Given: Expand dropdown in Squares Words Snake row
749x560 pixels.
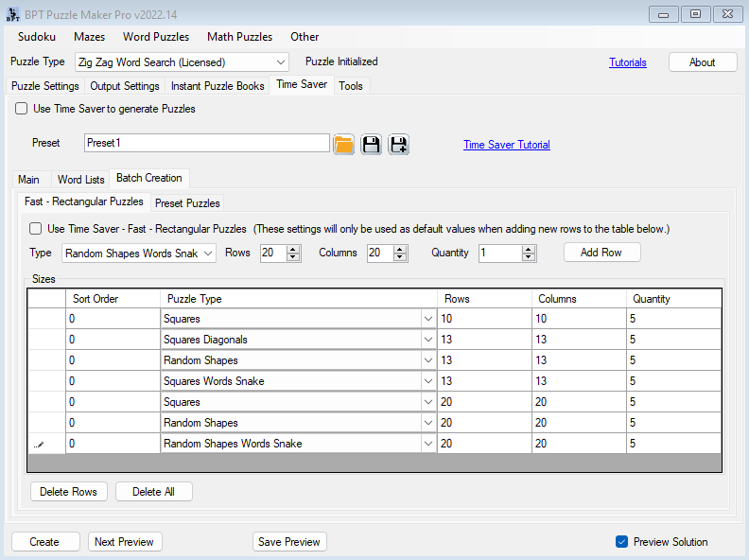Looking at the screenshot, I should (x=428, y=381).
